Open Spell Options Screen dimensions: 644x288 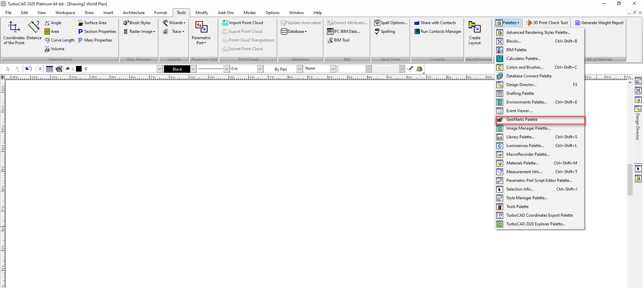pyautogui.click(x=391, y=23)
